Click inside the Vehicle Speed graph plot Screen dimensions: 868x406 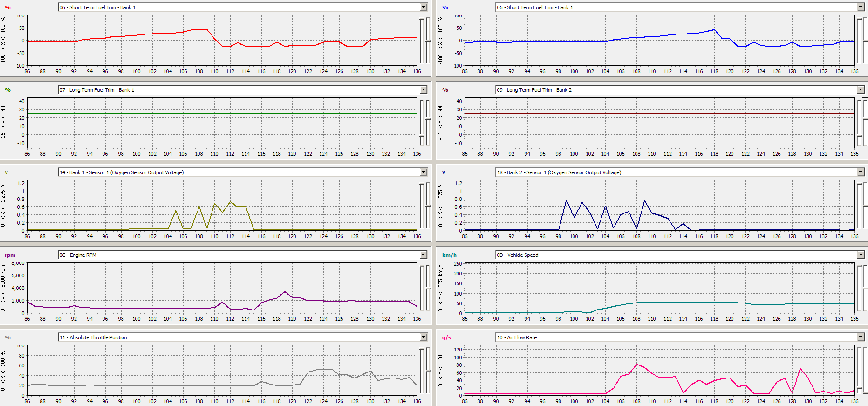pyautogui.click(x=660, y=288)
